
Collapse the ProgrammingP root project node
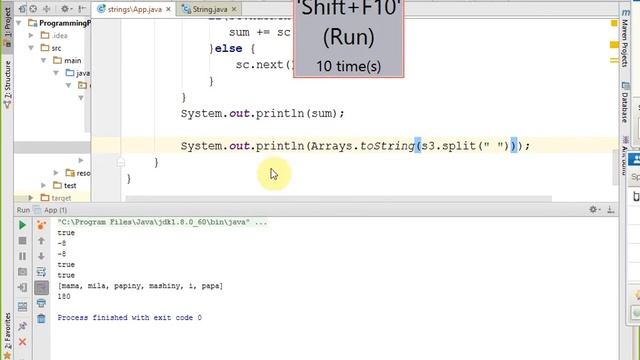click(x=19, y=23)
